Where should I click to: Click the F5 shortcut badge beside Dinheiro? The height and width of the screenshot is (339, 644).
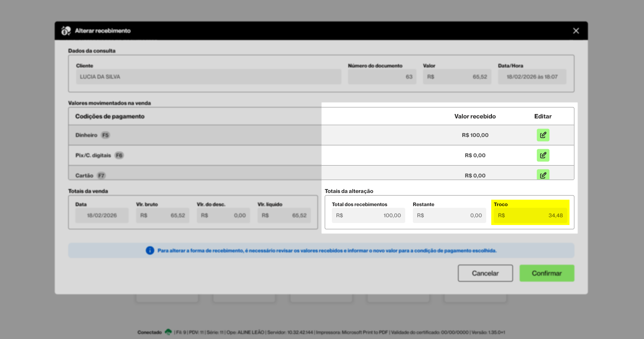[x=106, y=135]
